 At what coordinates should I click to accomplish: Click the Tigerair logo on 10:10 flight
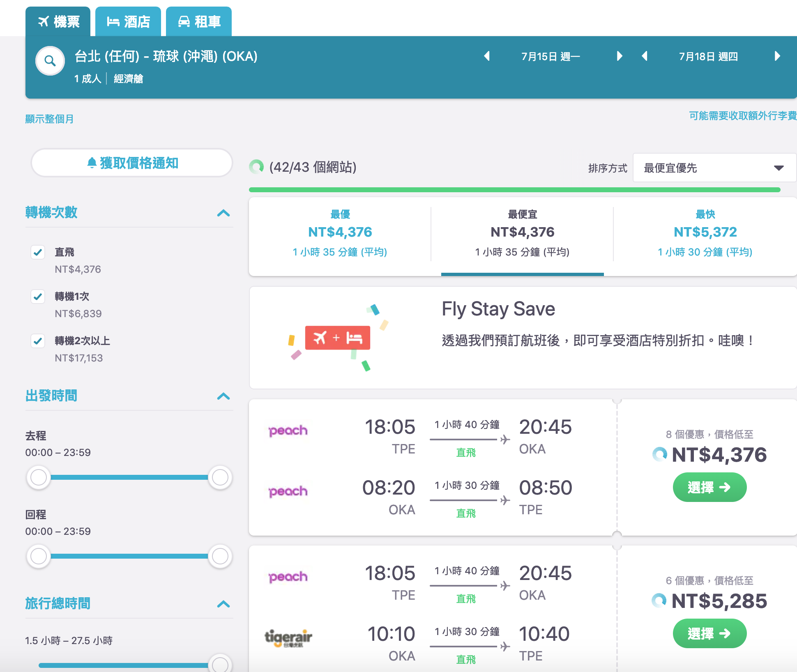[288, 638]
